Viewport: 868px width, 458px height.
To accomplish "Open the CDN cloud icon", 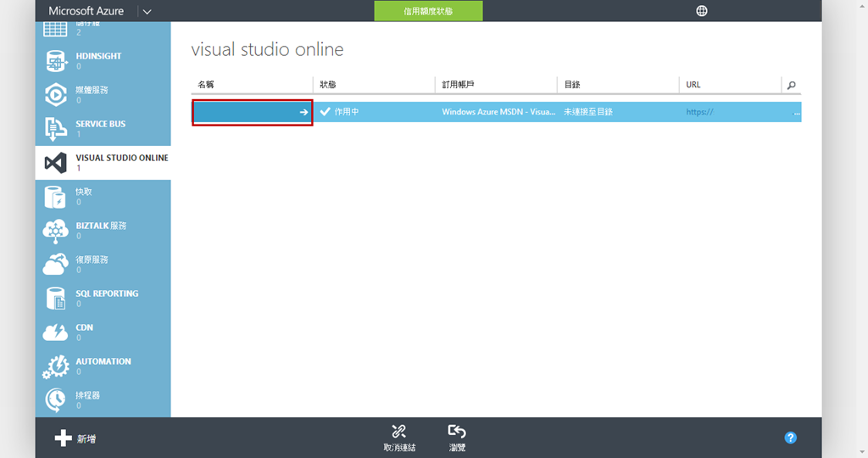I will click(55, 332).
